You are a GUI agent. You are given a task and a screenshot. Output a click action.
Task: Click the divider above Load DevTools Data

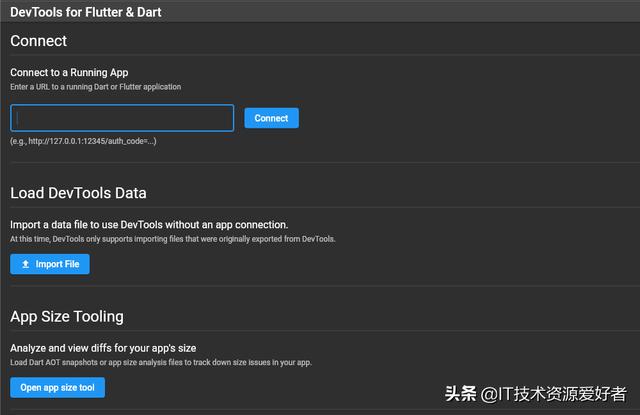[320, 163]
